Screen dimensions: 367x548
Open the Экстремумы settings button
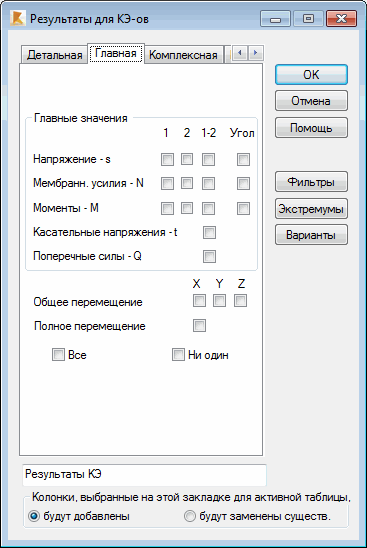pyautogui.click(x=311, y=209)
